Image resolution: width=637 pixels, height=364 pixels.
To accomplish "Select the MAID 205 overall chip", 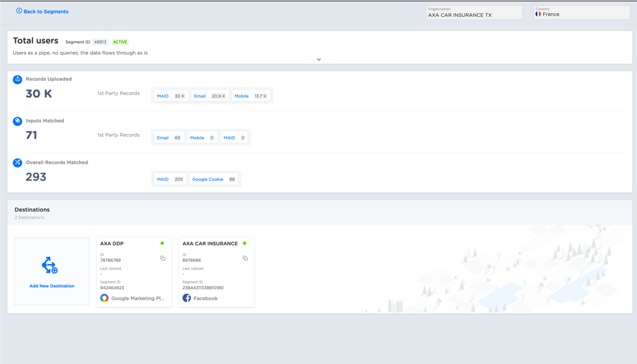I will [x=170, y=179].
